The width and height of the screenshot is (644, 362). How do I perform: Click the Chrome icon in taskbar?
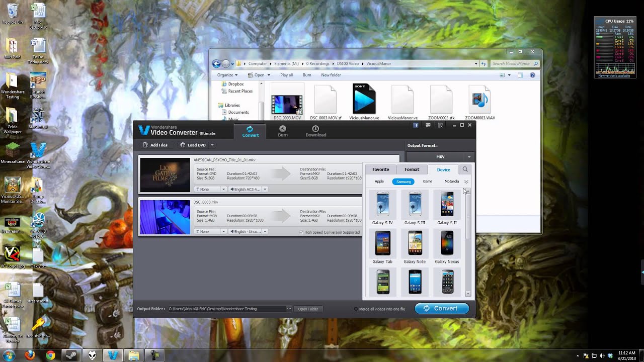click(50, 355)
